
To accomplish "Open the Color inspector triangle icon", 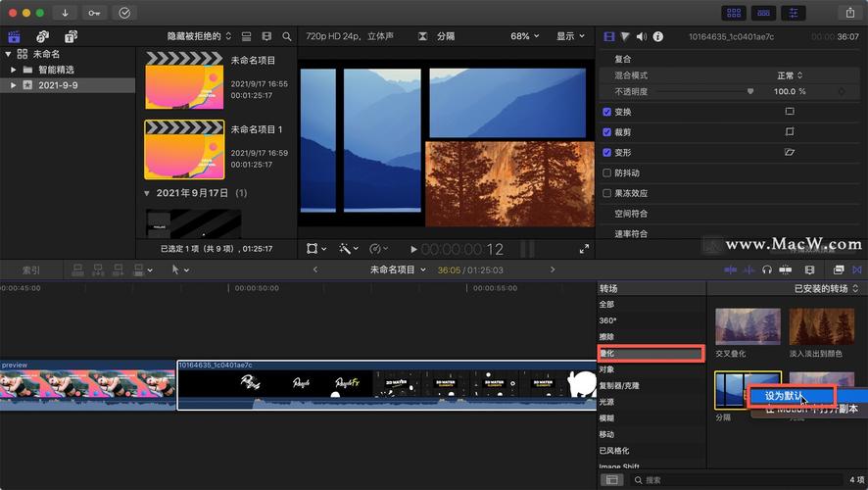I will pos(625,36).
